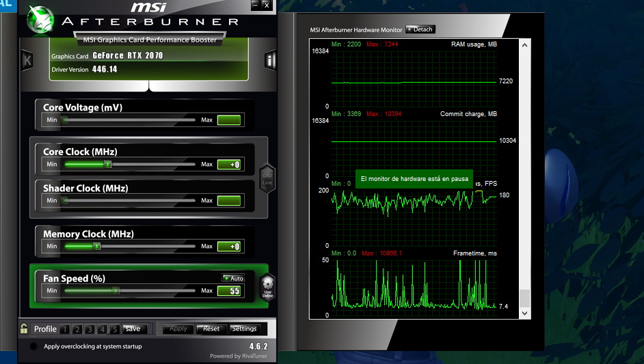The width and height of the screenshot is (644, 364).
Task: Click the Core Clock slider handle
Action: [107, 164]
